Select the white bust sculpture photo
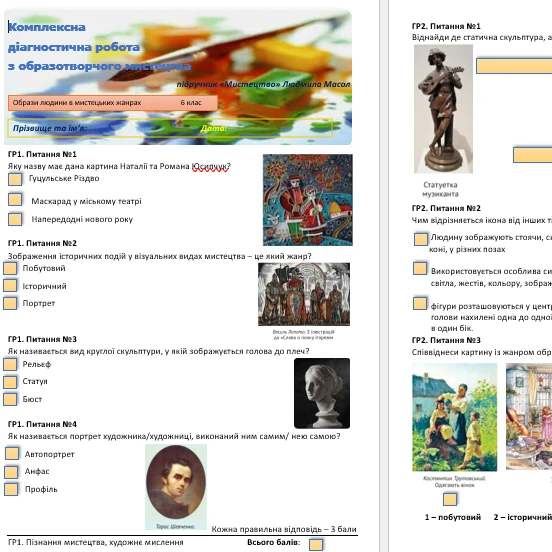The width and height of the screenshot is (552, 552). [x=322, y=393]
